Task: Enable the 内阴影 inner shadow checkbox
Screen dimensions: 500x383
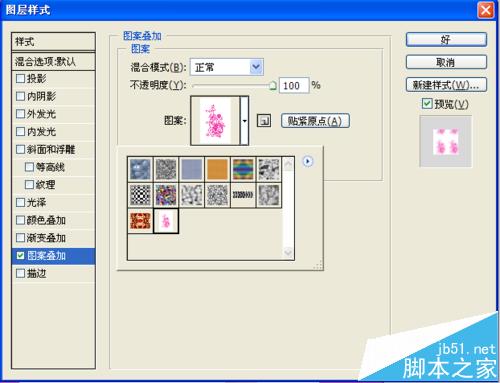Action: tap(20, 96)
